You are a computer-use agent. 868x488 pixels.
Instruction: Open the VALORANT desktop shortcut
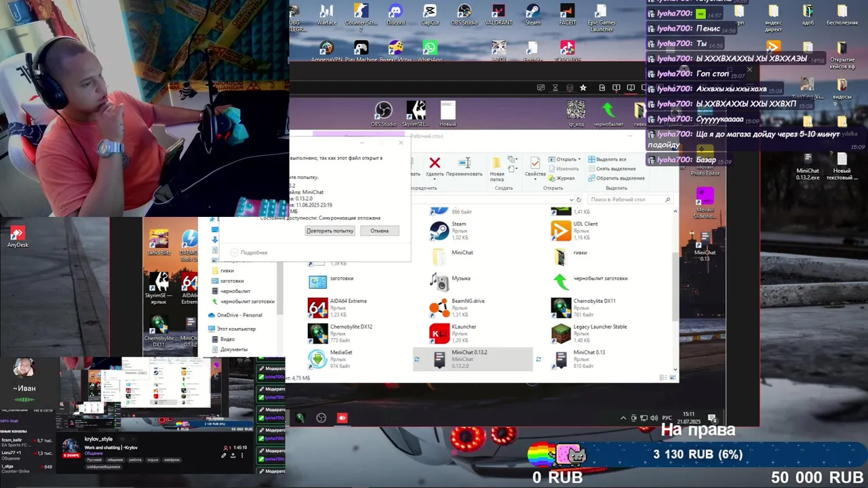coord(498,15)
